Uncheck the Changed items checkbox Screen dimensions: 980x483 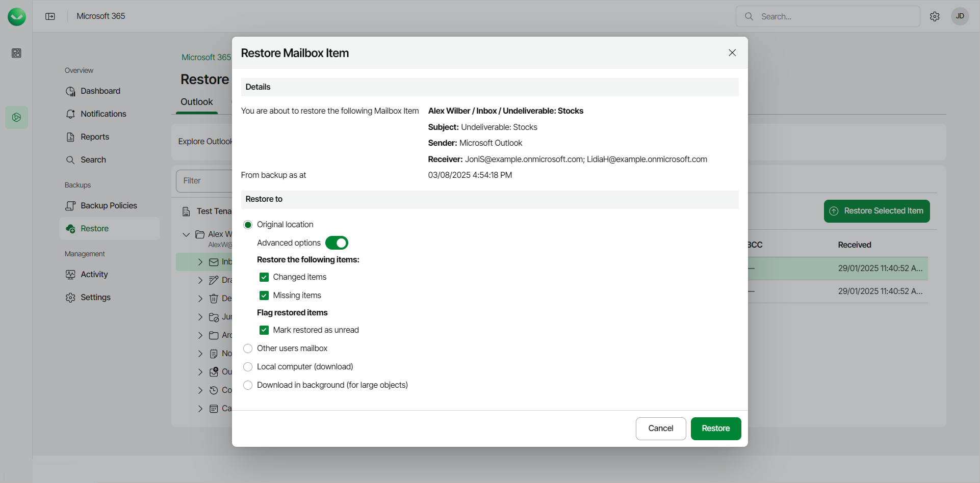point(264,277)
